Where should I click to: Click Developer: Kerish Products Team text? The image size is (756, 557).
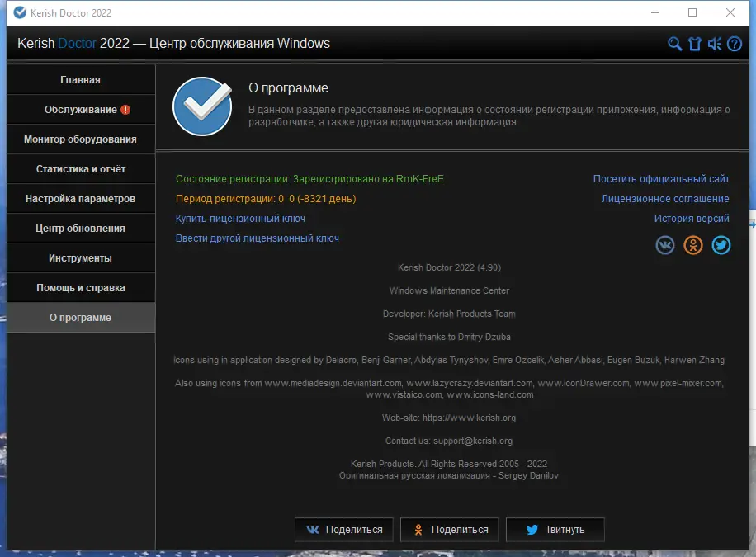click(x=449, y=314)
